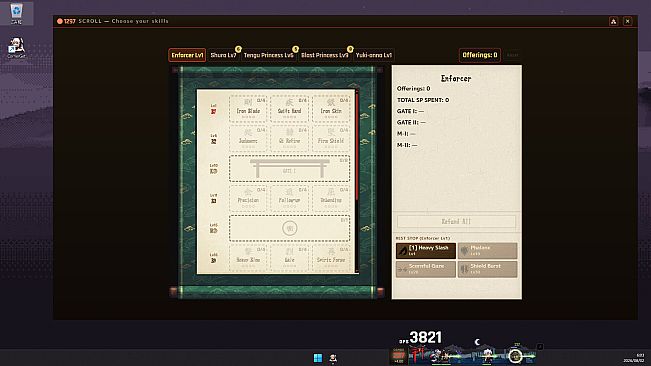Click the circular emblem node in Lv15 row
This screenshot has width=651, height=366.
pyautogui.click(x=289, y=228)
